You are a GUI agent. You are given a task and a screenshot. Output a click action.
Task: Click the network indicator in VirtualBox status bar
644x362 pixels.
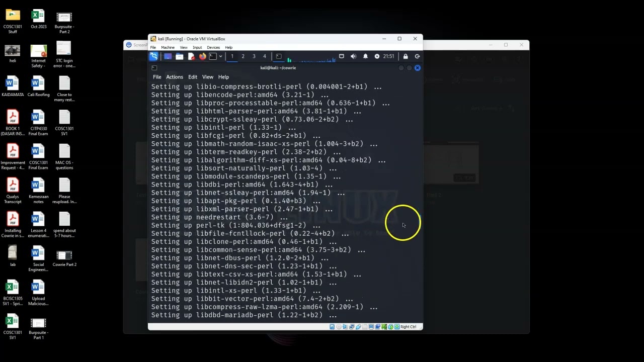[351, 327]
